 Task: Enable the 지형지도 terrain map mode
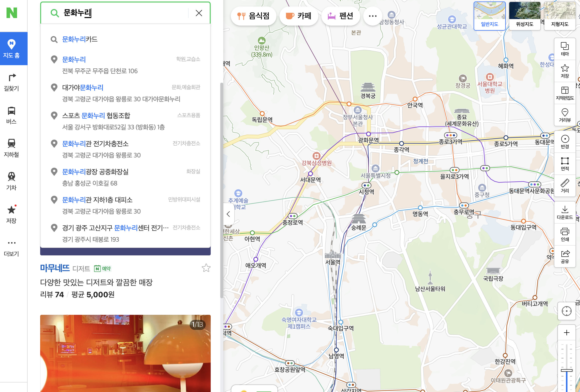(560, 16)
